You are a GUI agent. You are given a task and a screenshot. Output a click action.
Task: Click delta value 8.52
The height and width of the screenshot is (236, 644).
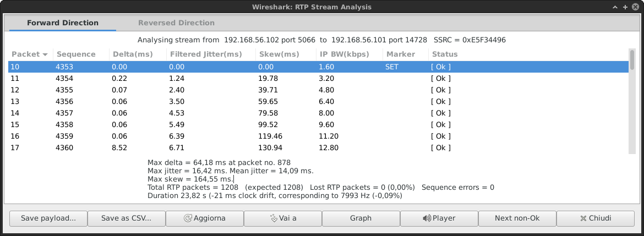tap(119, 147)
